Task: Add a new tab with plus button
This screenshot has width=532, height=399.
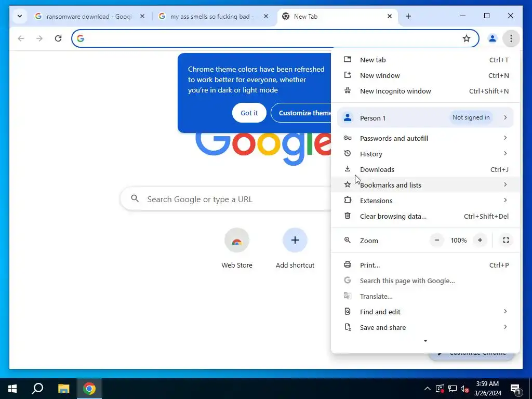Action: click(408, 16)
